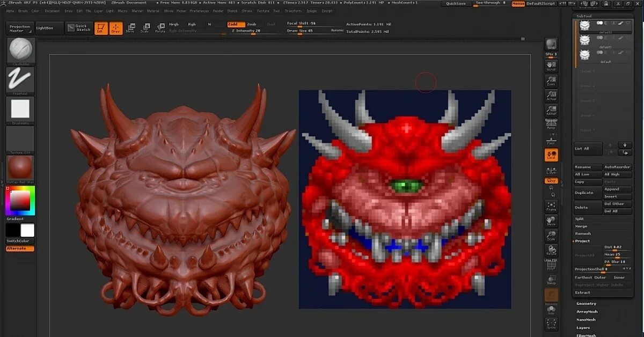The image size is (644, 337).
Task: Select the Move gizmo in top shelf
Action: (x=130, y=28)
